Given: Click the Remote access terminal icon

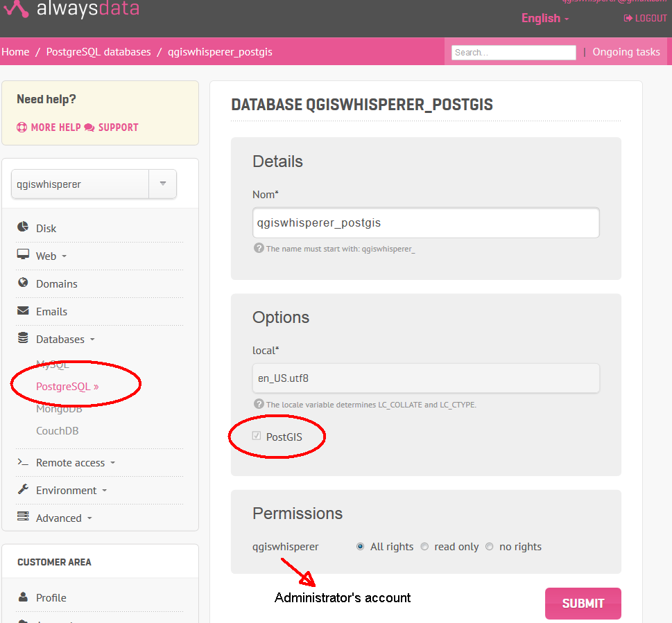Looking at the screenshot, I should [23, 462].
